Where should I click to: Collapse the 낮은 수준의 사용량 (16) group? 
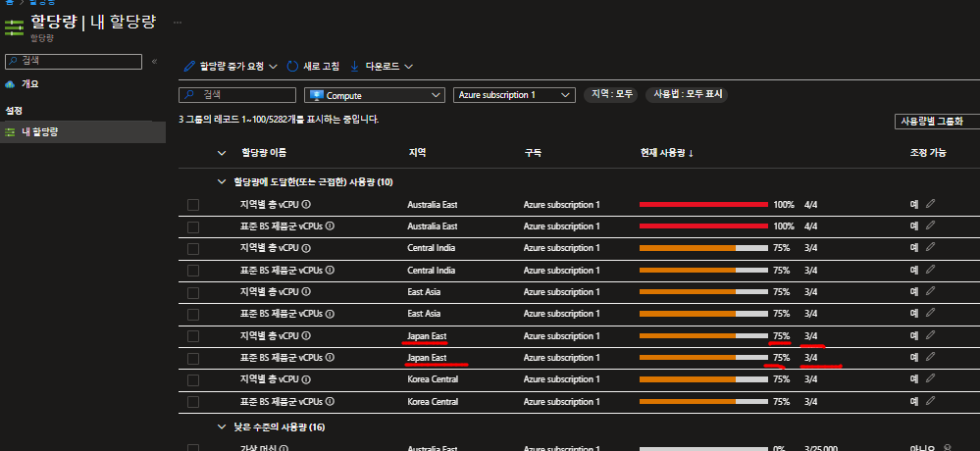click(222, 427)
